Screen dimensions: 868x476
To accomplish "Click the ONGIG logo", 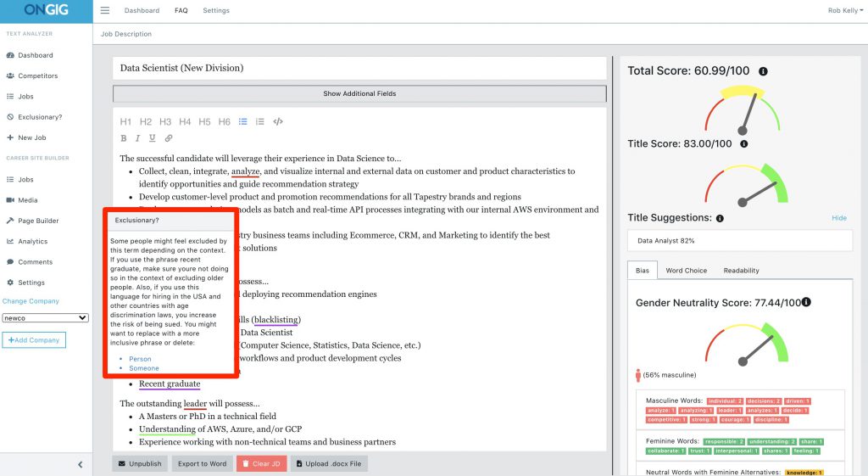I will (46, 10).
